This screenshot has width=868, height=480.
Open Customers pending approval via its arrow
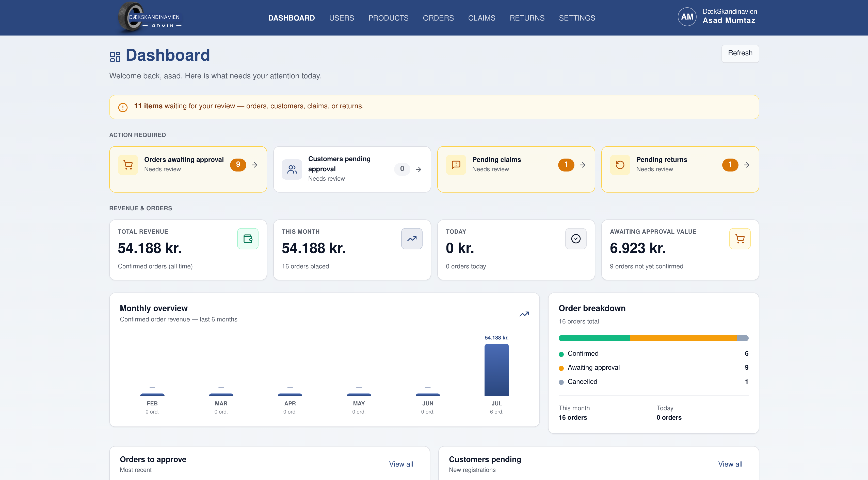point(419,169)
